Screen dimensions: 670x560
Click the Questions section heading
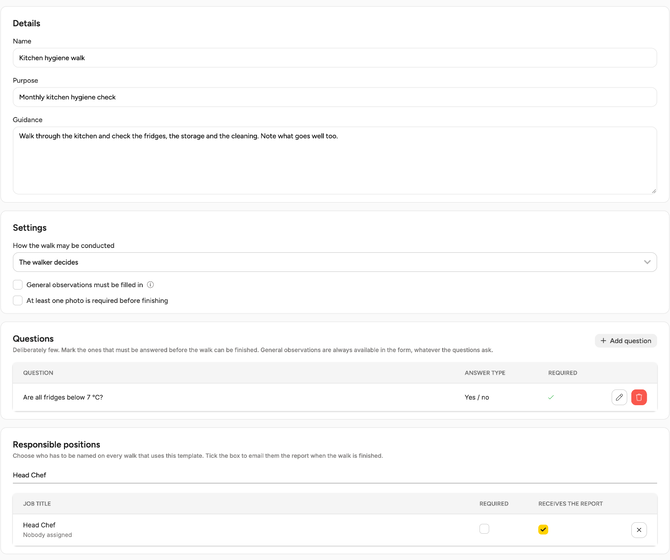[33, 339]
